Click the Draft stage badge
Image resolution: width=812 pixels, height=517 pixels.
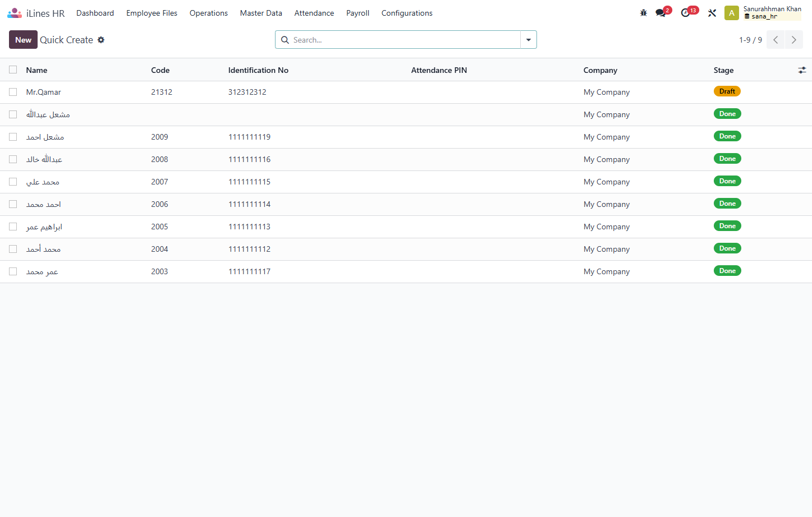(x=727, y=91)
